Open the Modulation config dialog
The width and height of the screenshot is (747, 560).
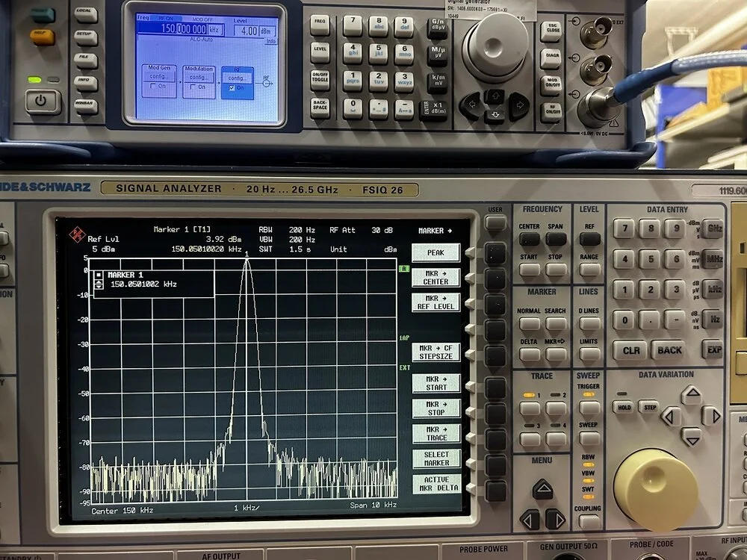click(199, 77)
